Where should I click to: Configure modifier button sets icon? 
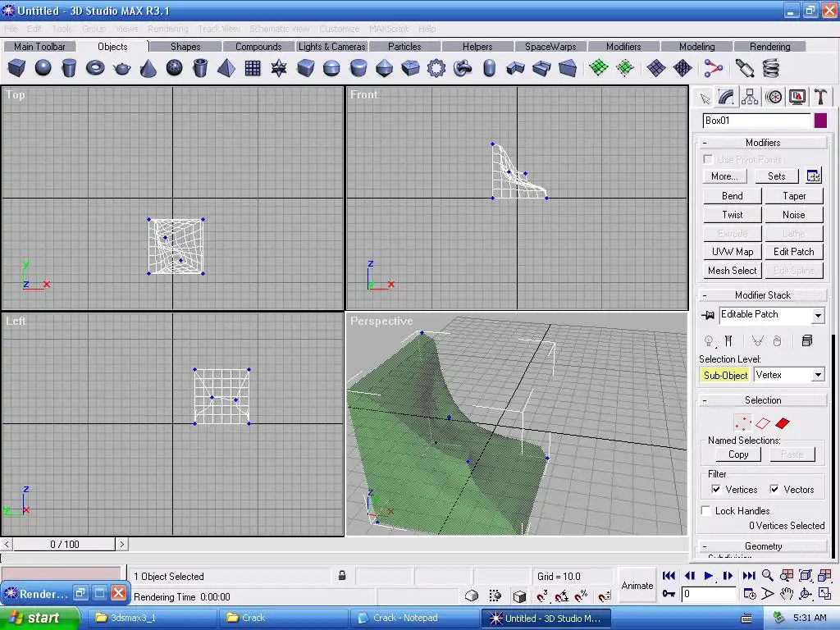click(x=813, y=176)
